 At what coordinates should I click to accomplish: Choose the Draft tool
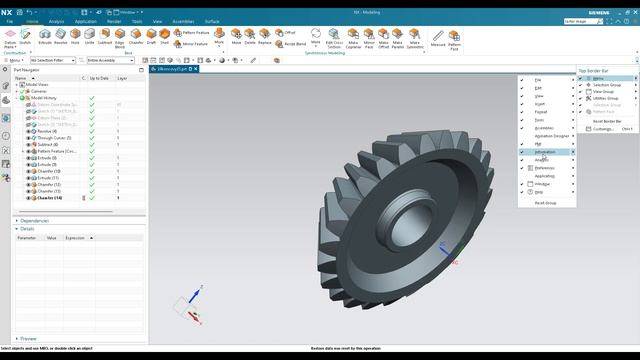click(151, 37)
